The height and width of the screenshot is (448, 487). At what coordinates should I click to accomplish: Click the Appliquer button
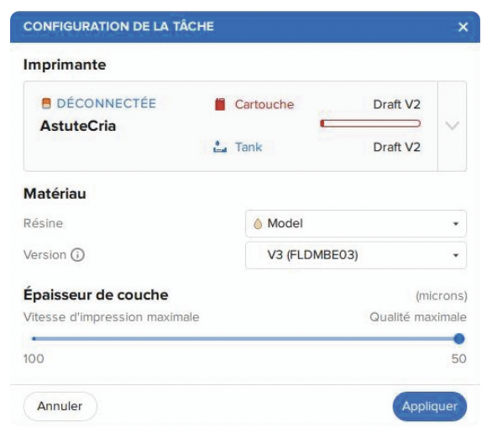point(430,406)
